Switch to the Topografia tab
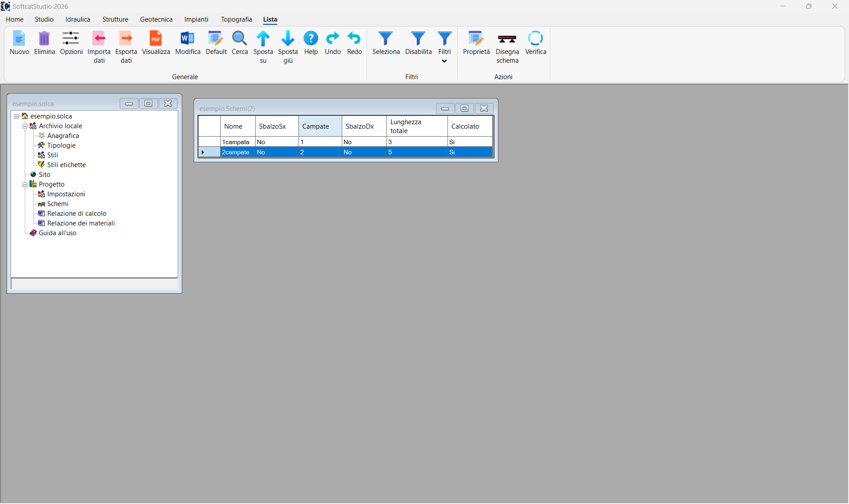 point(237,19)
